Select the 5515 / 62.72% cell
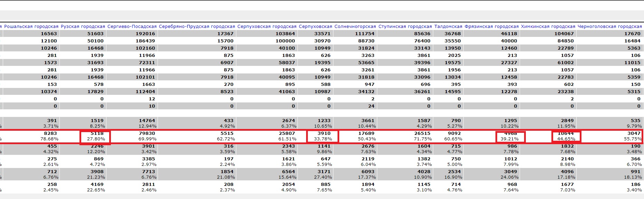Image resolution: width=644 pixels, height=199 pixels. tap(197, 136)
